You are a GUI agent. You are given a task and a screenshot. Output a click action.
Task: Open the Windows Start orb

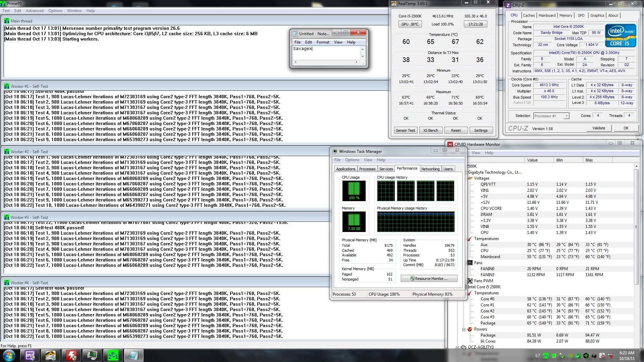point(9,355)
